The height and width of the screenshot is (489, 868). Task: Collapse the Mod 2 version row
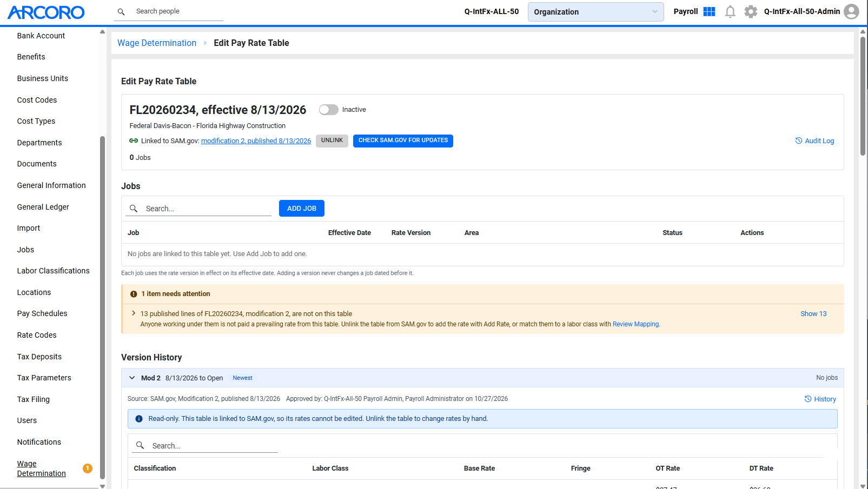pyautogui.click(x=132, y=378)
